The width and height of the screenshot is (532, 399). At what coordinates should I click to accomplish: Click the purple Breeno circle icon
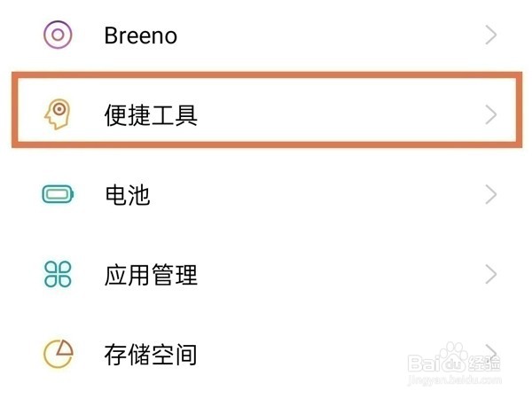point(58,35)
